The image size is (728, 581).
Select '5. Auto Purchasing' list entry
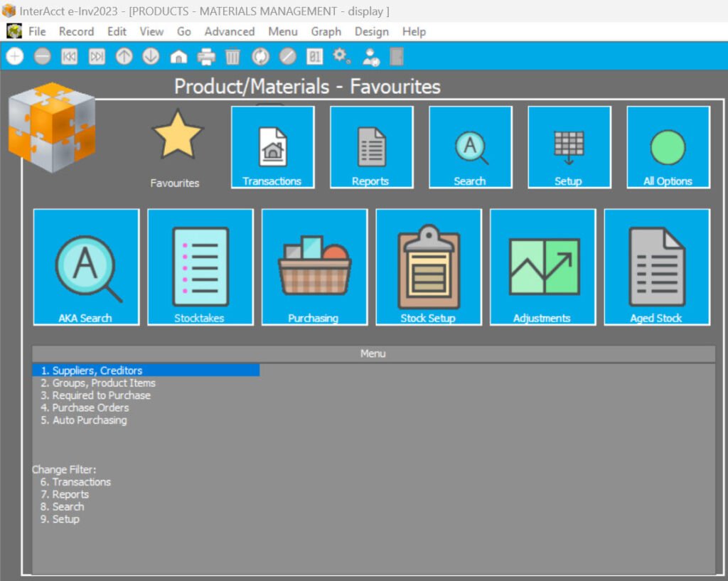[x=84, y=420]
